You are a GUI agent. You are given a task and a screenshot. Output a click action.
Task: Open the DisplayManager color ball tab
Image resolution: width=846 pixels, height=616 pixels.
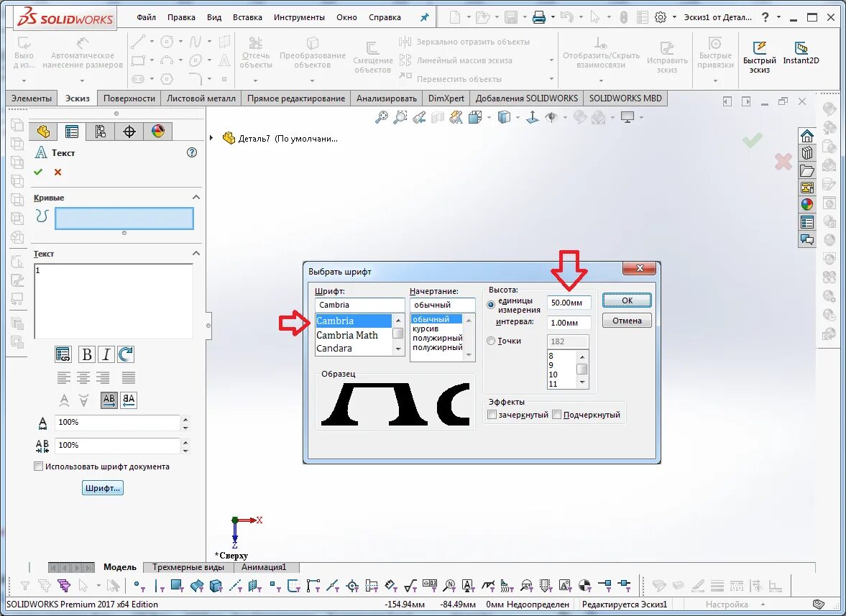pos(157,131)
